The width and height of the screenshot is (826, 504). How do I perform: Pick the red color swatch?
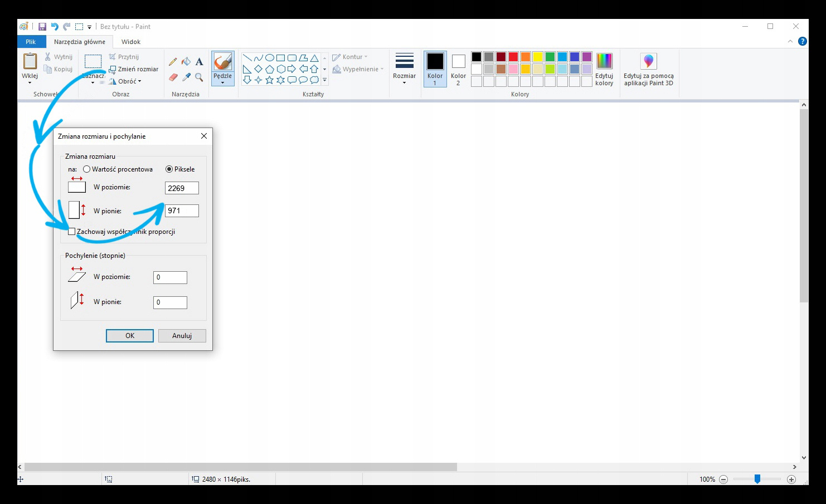(x=513, y=57)
